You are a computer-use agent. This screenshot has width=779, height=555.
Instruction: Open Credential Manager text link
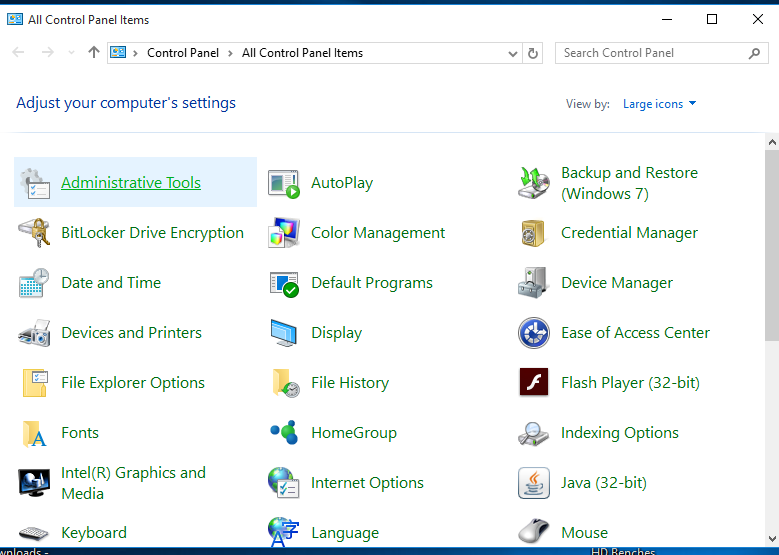[629, 233]
